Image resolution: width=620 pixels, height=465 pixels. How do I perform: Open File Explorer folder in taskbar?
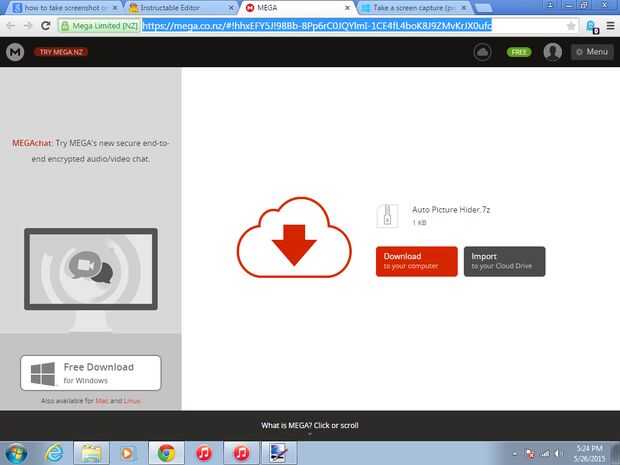pos(91,453)
